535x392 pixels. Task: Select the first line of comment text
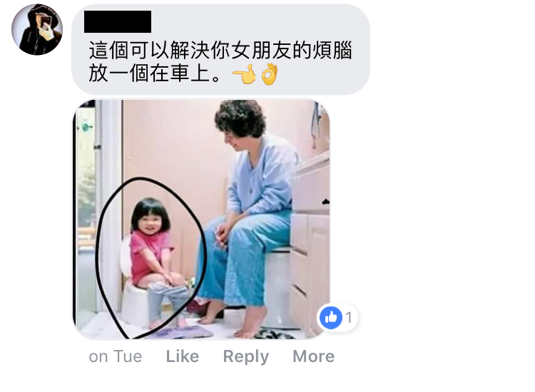tap(220, 51)
